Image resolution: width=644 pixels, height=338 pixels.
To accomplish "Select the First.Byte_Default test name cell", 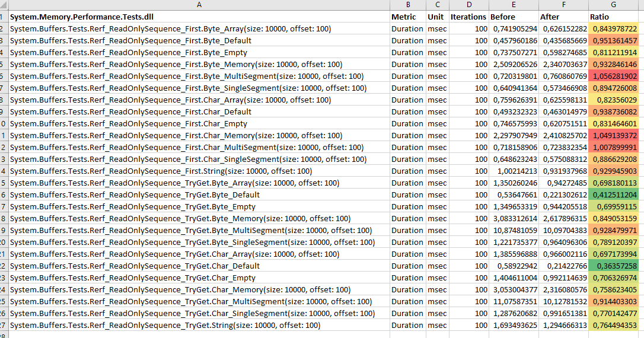I will click(x=199, y=41).
